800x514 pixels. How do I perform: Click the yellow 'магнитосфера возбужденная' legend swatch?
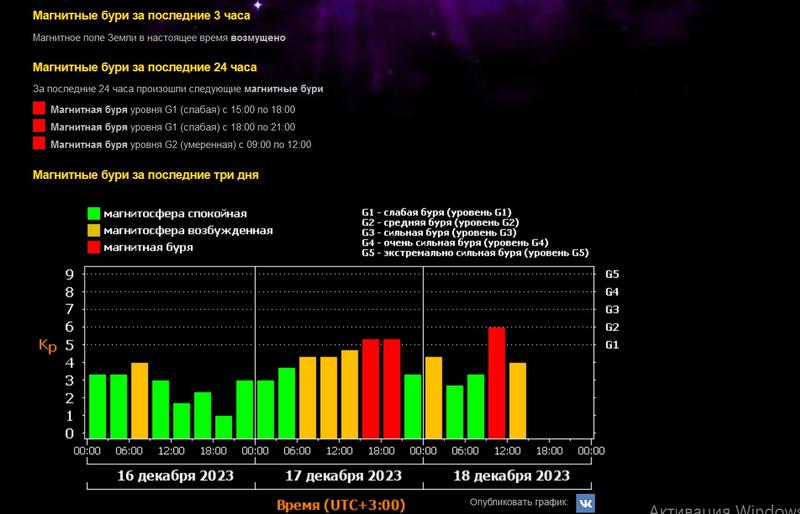(94, 230)
